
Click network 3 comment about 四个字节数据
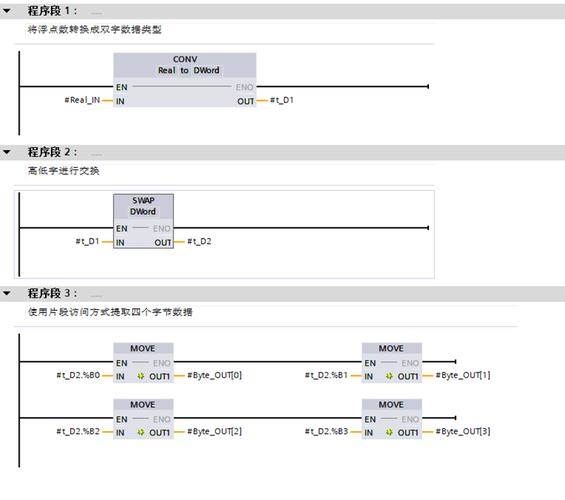[110, 312]
